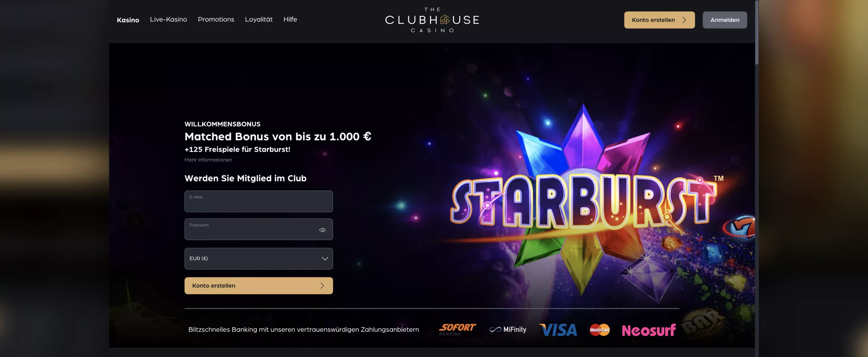Click arrow icon in header Konto erstellen
Image resolution: width=868 pixels, height=357 pixels.
pyautogui.click(x=684, y=20)
